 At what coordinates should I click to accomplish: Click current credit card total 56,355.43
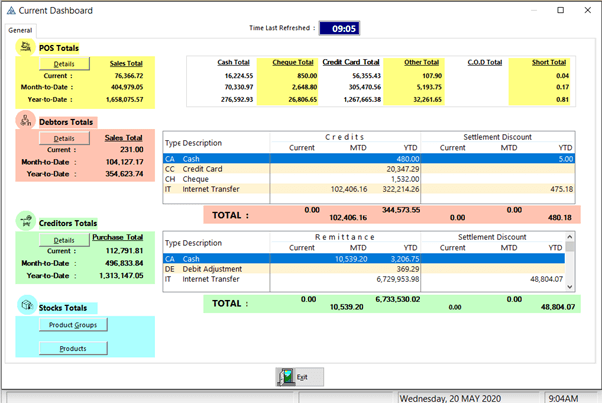click(x=366, y=76)
